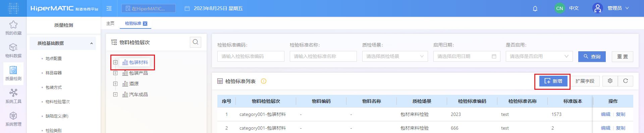Select 包装材料 tree item label
Viewport: 644px width, 133px height.
coord(139,62)
